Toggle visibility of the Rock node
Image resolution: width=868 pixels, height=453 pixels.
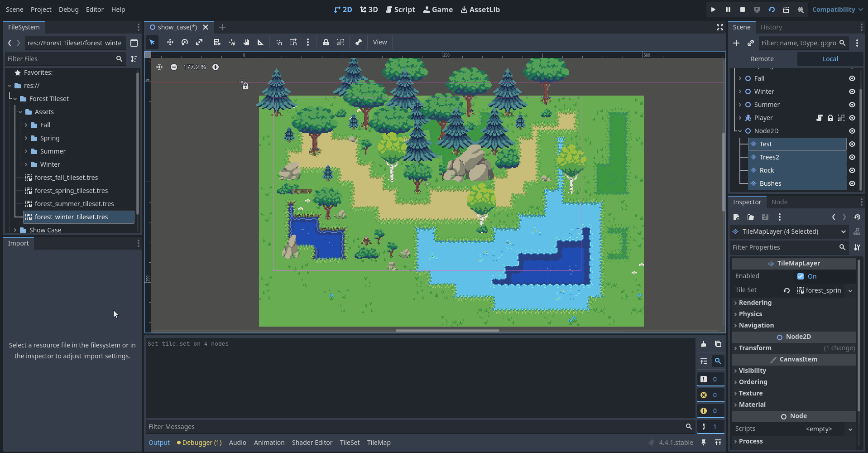(x=852, y=170)
